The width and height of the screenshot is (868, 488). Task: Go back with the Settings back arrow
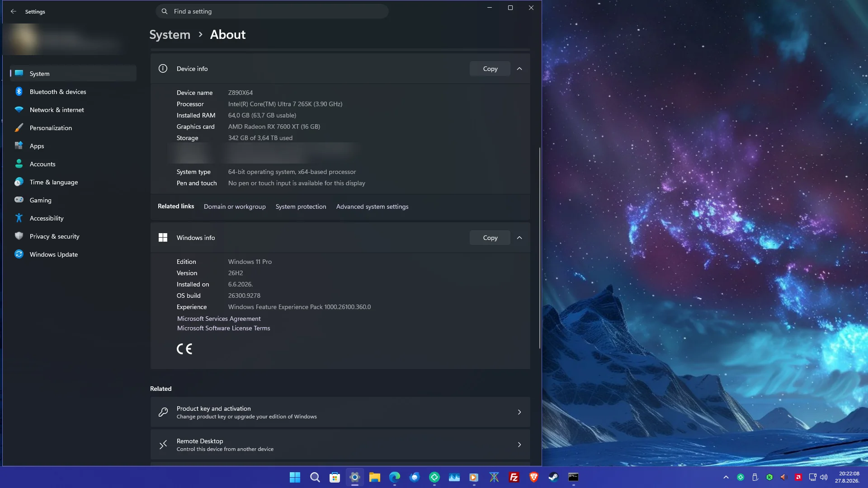pos(14,12)
